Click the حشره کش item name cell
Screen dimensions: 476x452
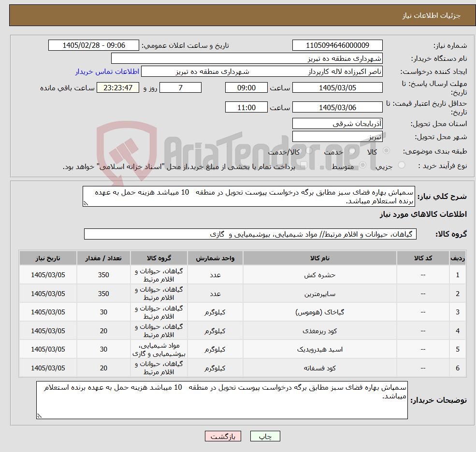click(x=319, y=275)
